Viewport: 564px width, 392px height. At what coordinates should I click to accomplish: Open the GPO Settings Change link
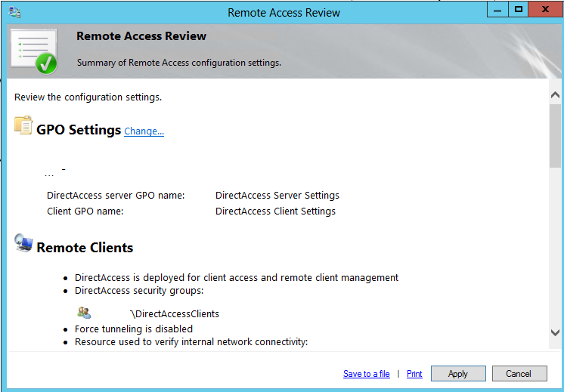(144, 131)
